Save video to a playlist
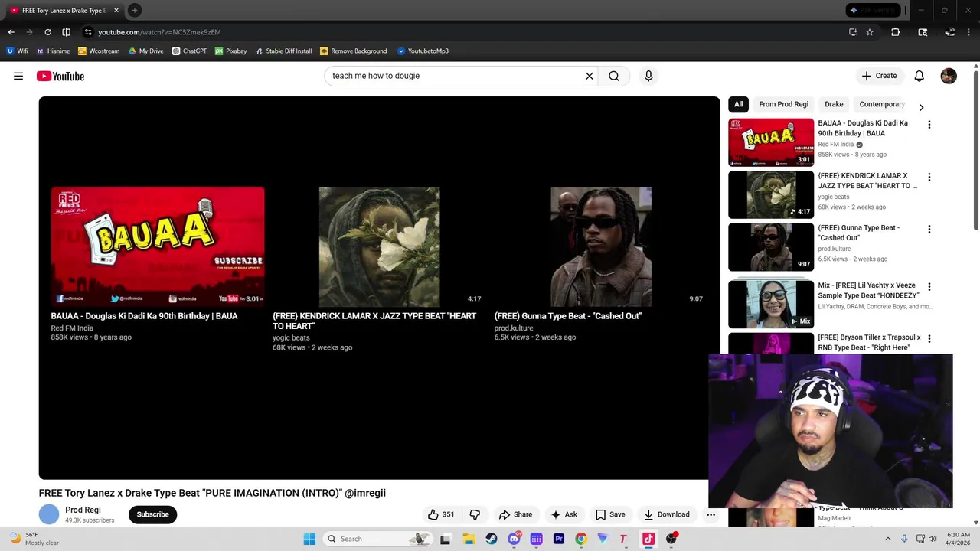The width and height of the screenshot is (980, 551). click(x=610, y=514)
